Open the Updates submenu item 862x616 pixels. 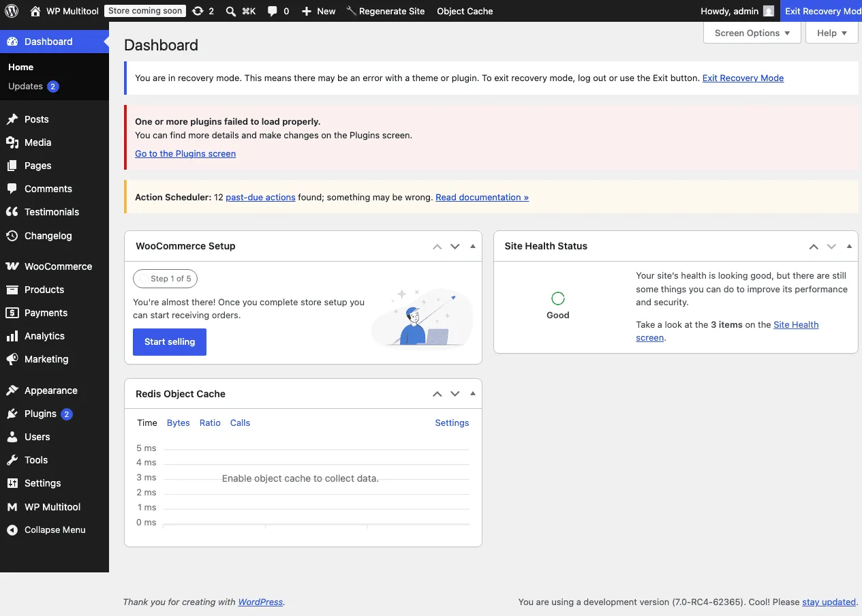pos(33,87)
